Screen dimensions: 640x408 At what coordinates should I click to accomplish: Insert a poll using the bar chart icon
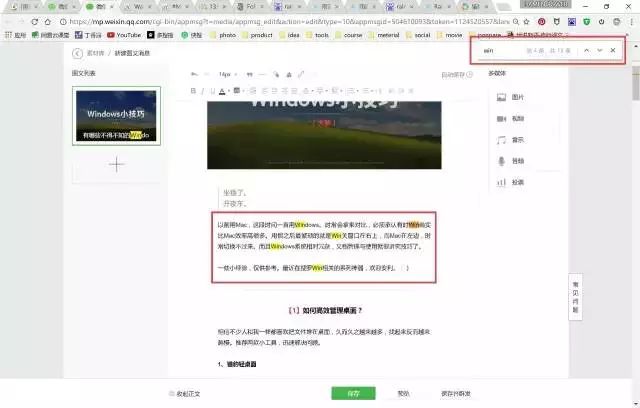(510, 182)
